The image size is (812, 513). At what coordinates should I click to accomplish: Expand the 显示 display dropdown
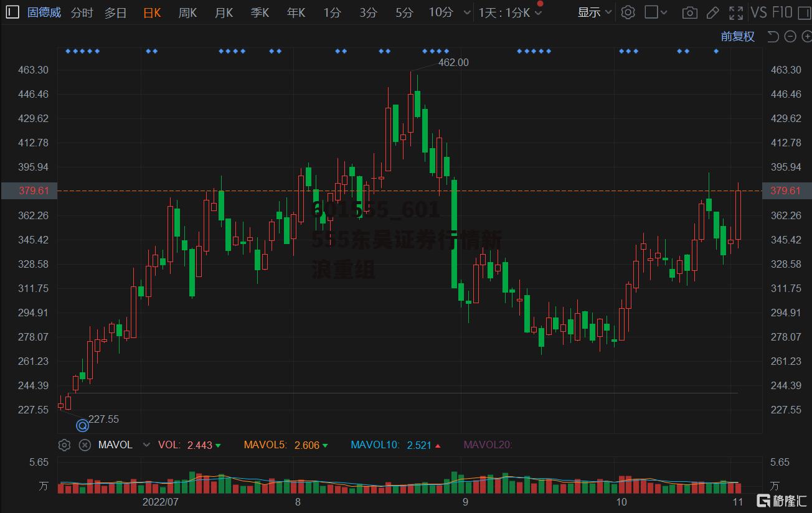click(x=595, y=12)
